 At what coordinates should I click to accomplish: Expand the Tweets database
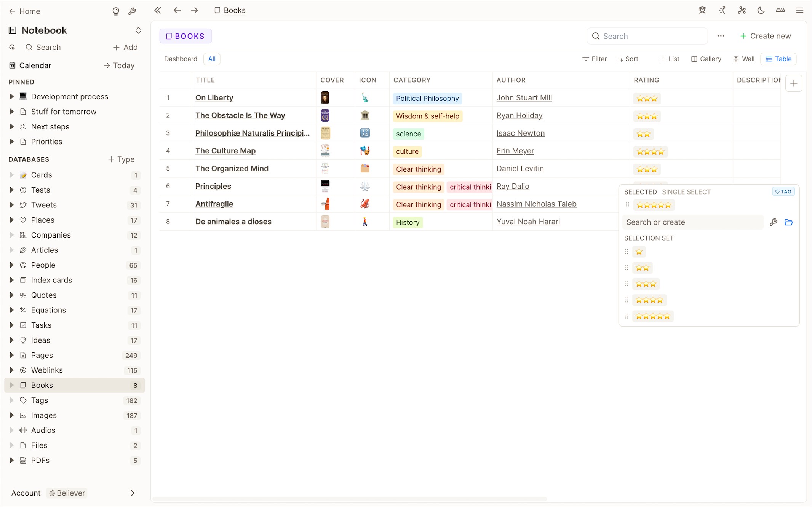[11, 205]
